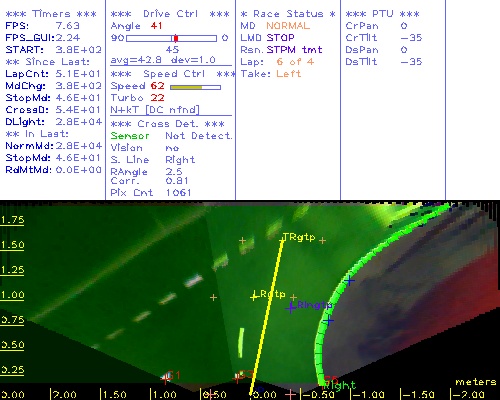Click the Timers panel header
The image size is (500, 400).
coord(51,14)
